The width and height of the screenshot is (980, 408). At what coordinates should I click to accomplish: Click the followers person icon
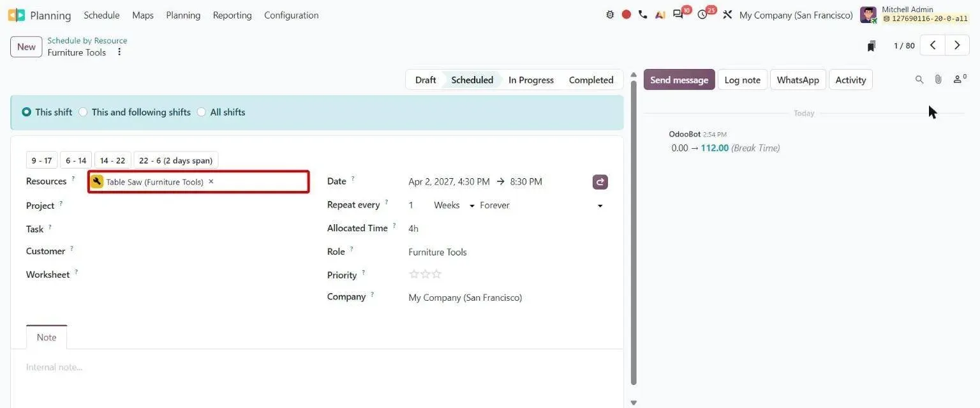959,80
